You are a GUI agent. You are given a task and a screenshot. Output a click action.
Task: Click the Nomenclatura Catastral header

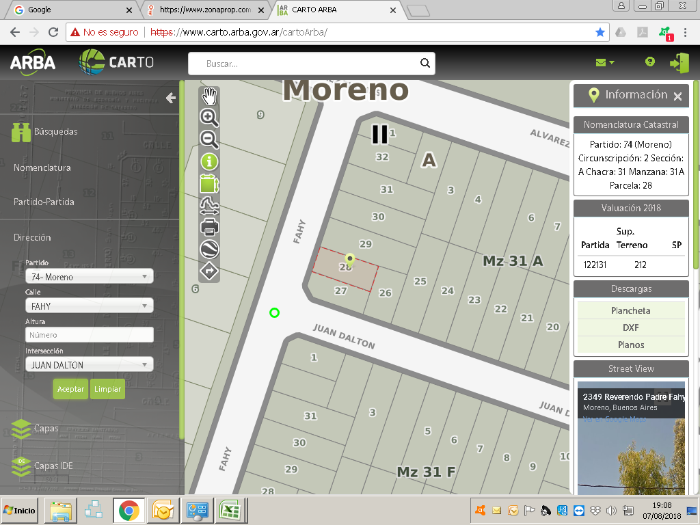631,125
